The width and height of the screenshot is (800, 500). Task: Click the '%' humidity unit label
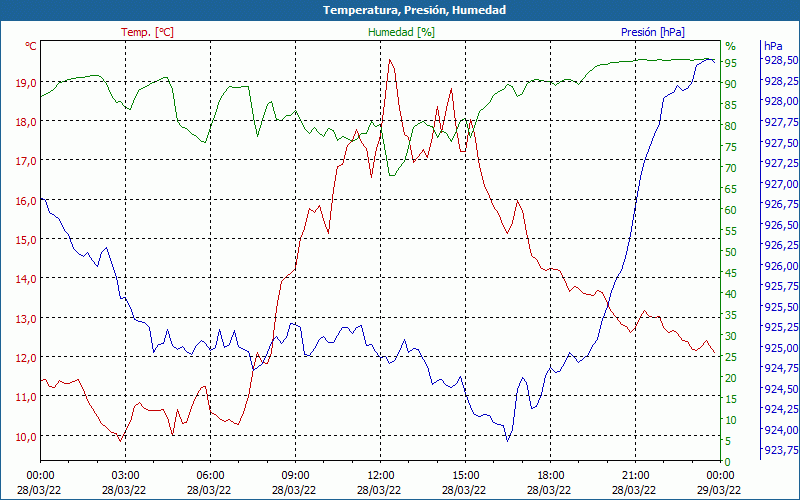coord(731,46)
